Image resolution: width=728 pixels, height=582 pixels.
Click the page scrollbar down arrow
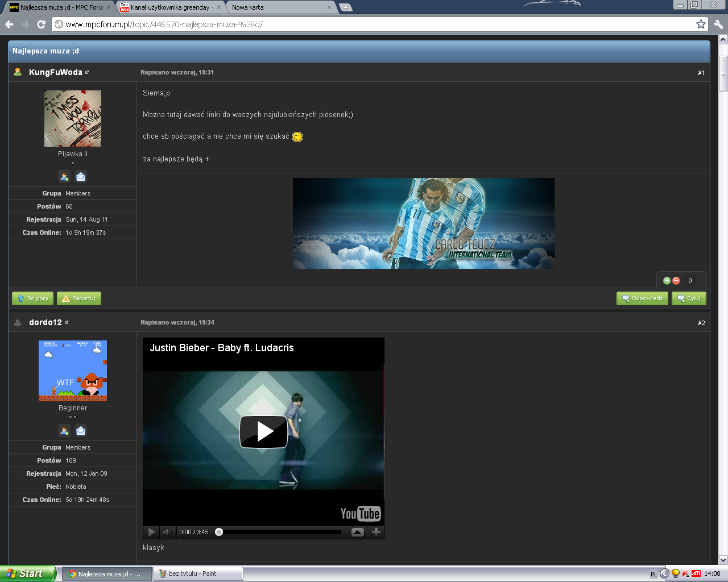723,560
